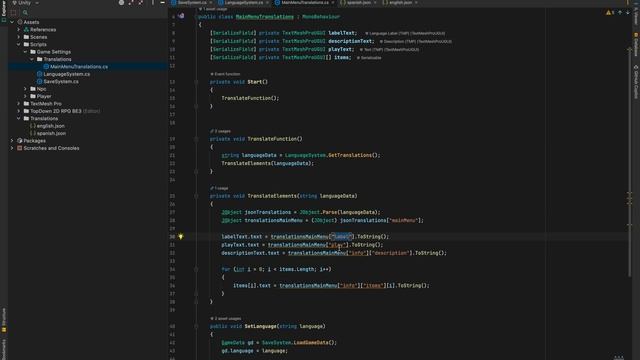Click the yellow lightbulb quick-fix icon
This screenshot has height=360, width=640.
[181, 236]
